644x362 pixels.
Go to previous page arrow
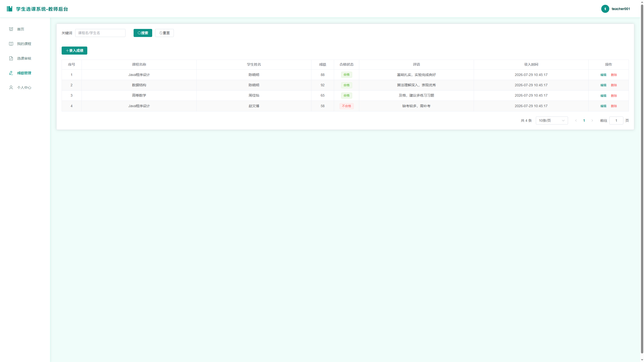576,120
